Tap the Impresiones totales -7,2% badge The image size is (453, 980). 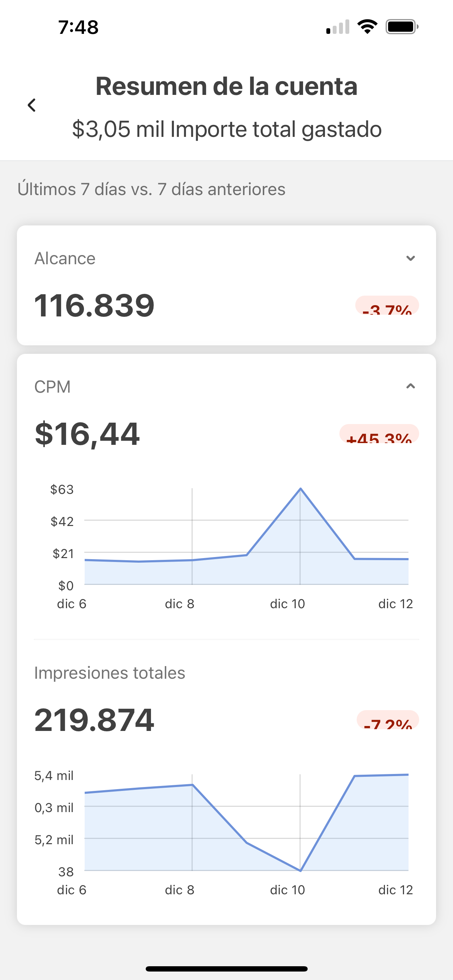click(388, 720)
